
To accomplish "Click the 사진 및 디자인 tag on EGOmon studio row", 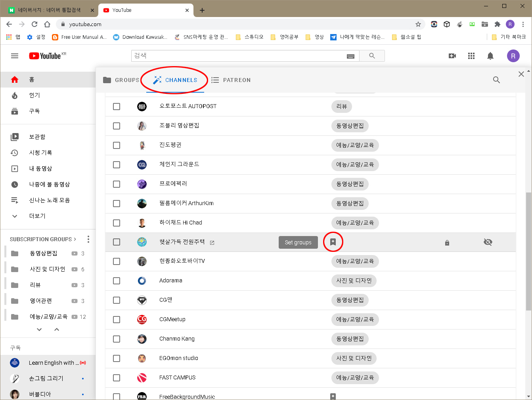I will (x=354, y=358).
